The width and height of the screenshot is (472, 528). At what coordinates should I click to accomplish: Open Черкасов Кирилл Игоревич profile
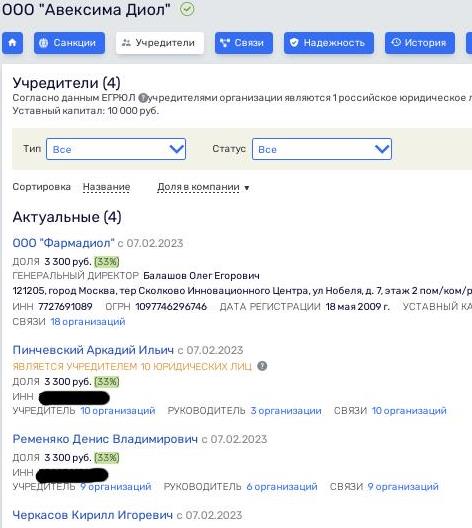coord(93,515)
